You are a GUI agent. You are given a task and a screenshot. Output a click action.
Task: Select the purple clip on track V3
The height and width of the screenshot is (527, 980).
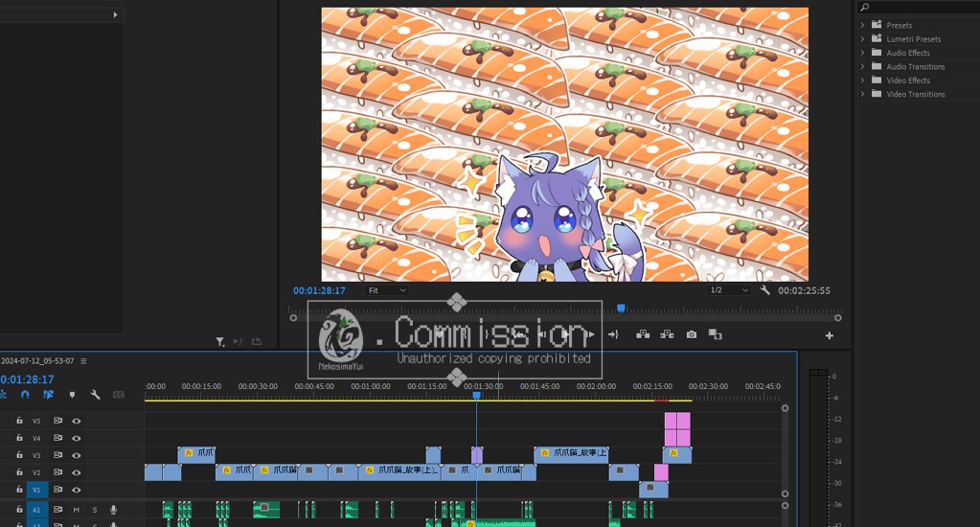(x=477, y=454)
